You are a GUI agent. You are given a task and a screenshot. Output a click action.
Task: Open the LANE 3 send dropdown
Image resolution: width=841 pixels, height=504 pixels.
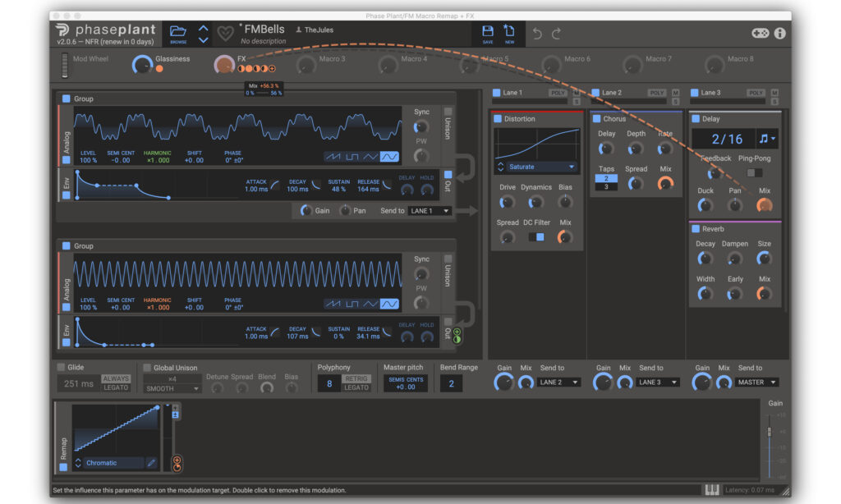(x=658, y=383)
